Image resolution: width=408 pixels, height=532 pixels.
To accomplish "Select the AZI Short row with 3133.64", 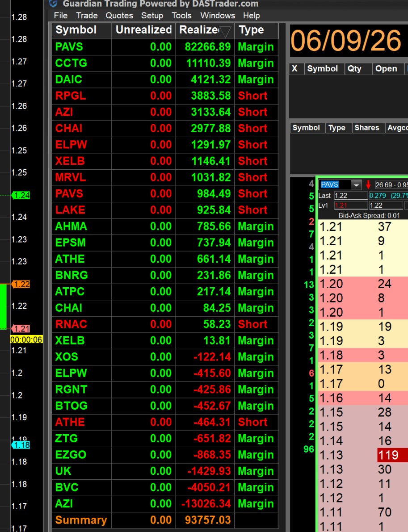I will [x=165, y=112].
